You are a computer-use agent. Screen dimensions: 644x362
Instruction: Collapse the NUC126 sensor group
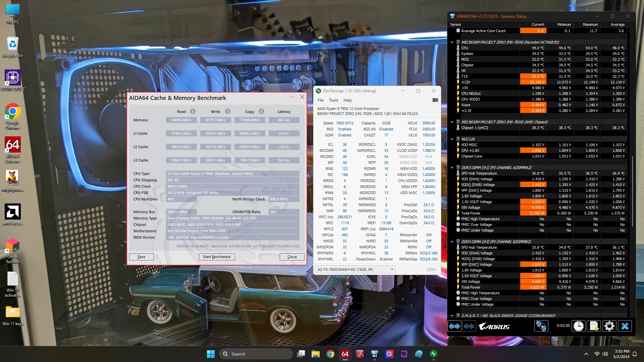click(452, 139)
